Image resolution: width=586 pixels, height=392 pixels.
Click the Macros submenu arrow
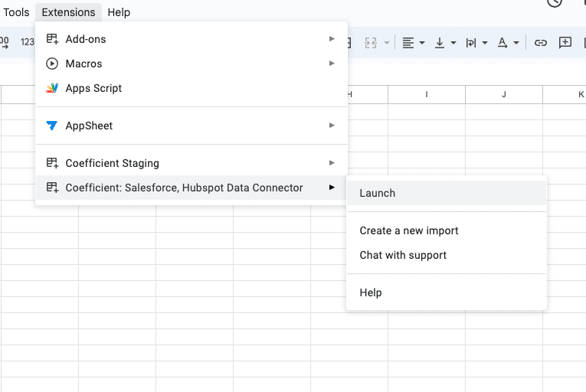(332, 63)
